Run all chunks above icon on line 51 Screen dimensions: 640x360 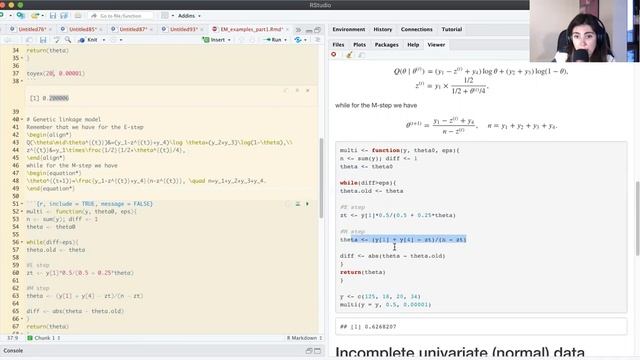point(298,204)
